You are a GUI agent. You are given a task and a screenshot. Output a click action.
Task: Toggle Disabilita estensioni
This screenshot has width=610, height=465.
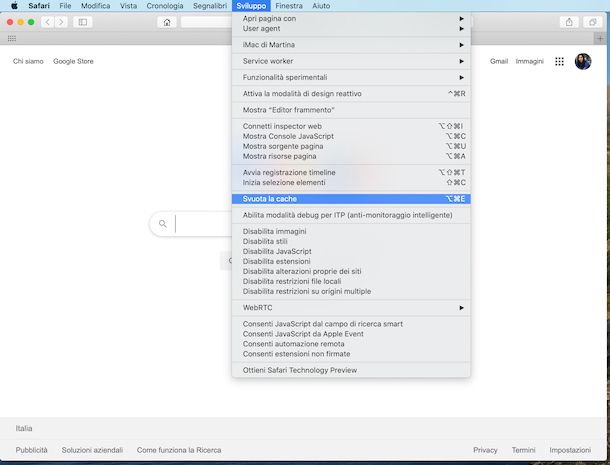[351, 261]
